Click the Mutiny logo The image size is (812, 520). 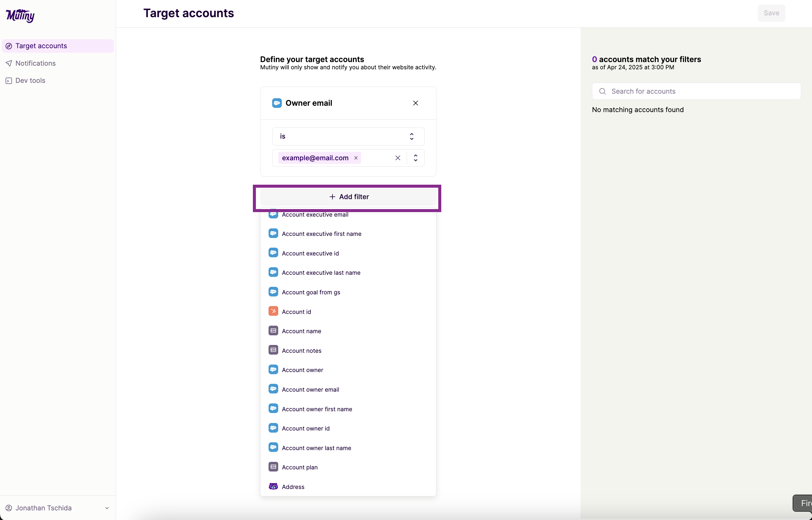pyautogui.click(x=20, y=16)
